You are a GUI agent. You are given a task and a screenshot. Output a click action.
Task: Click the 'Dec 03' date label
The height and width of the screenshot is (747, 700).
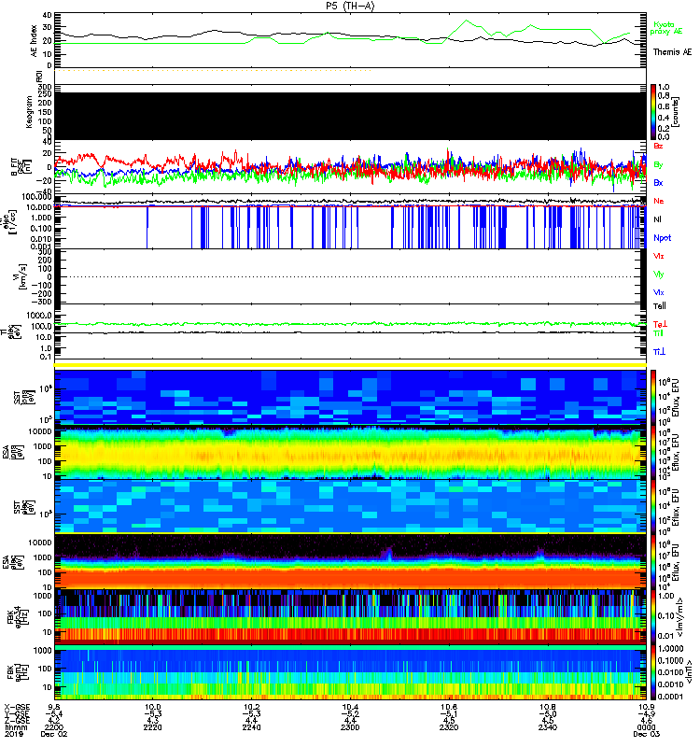click(646, 734)
